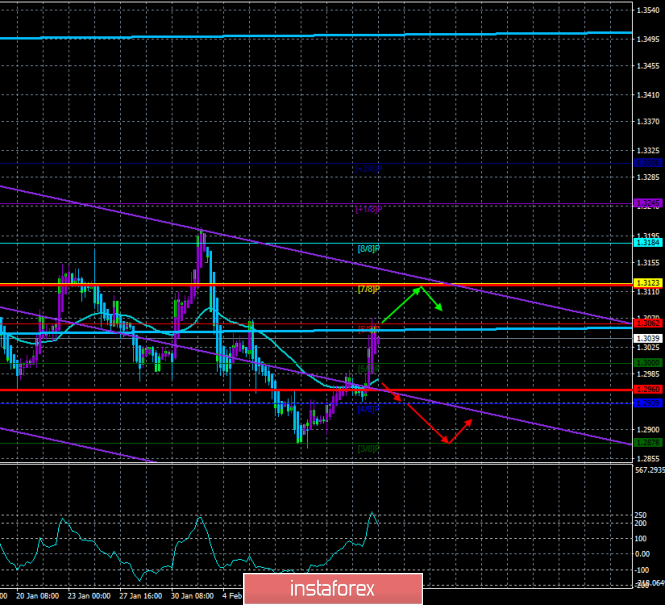Click the 1.3285 price axis label
Viewport: 665px width, 605px height.
(x=648, y=177)
